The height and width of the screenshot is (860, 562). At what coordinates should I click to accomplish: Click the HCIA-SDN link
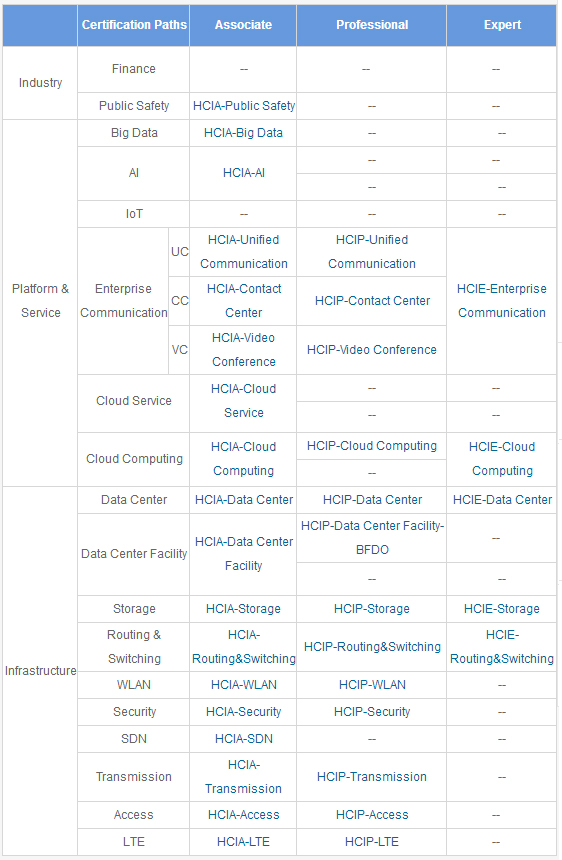coord(243,739)
